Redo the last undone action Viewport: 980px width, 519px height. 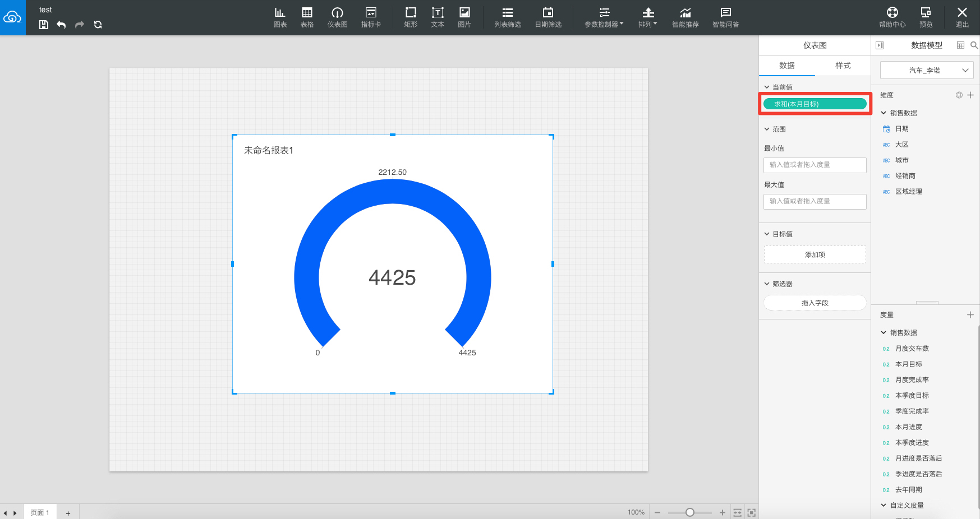click(80, 25)
